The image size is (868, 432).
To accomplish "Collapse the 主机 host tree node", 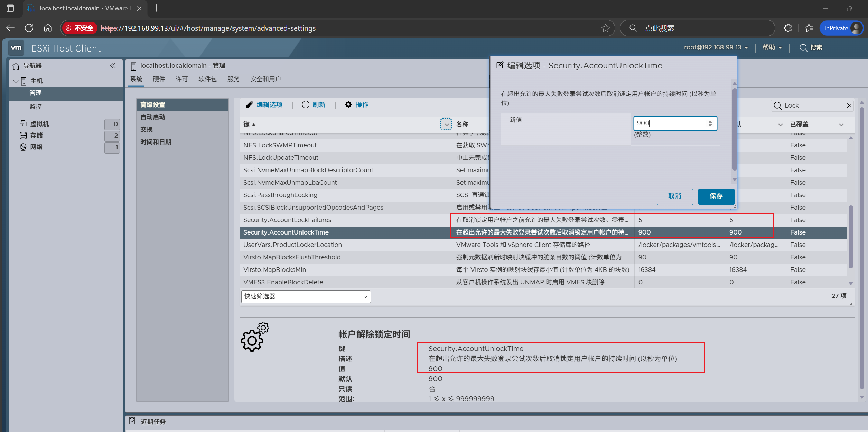I will tap(16, 81).
